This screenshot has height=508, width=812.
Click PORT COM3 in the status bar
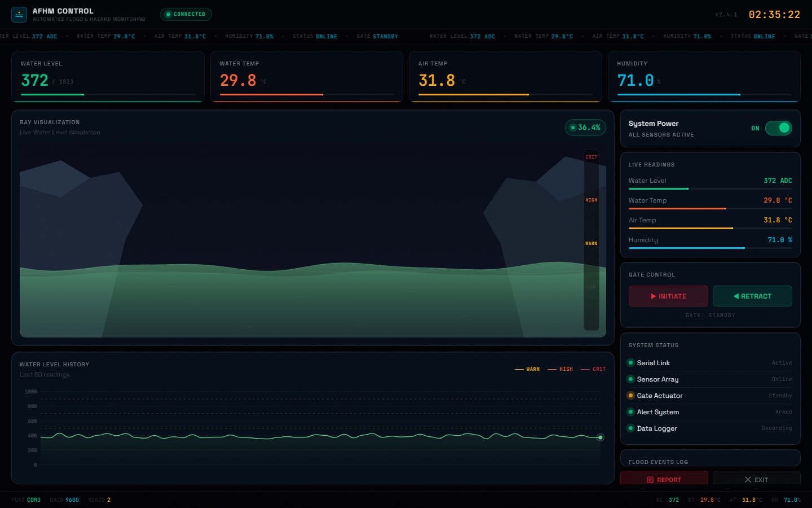pyautogui.click(x=26, y=500)
